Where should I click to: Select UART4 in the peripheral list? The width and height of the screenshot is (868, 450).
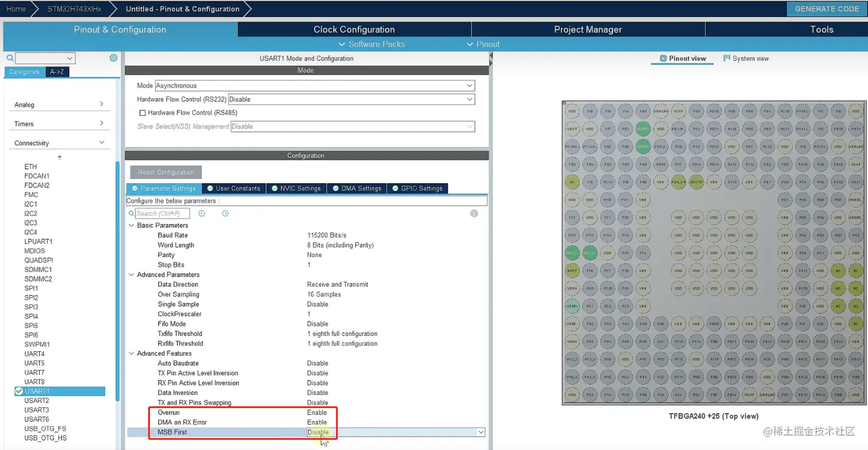coord(34,354)
